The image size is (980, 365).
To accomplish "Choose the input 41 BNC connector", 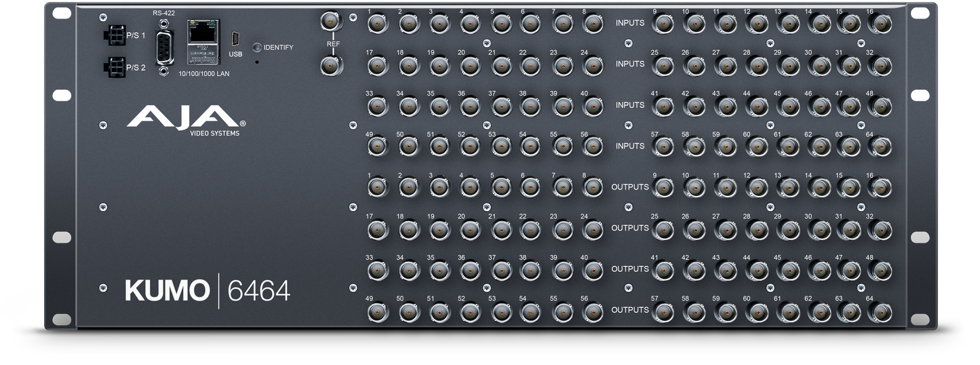I will point(662,107).
